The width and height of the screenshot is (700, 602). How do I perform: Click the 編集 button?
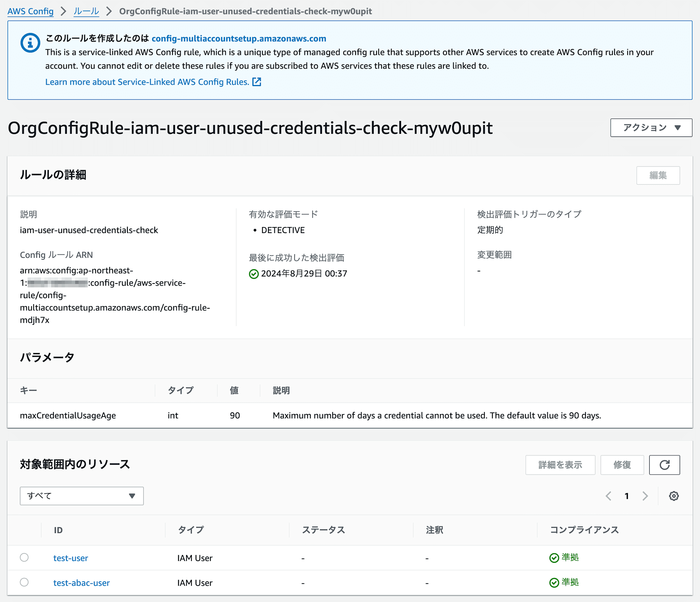point(658,175)
